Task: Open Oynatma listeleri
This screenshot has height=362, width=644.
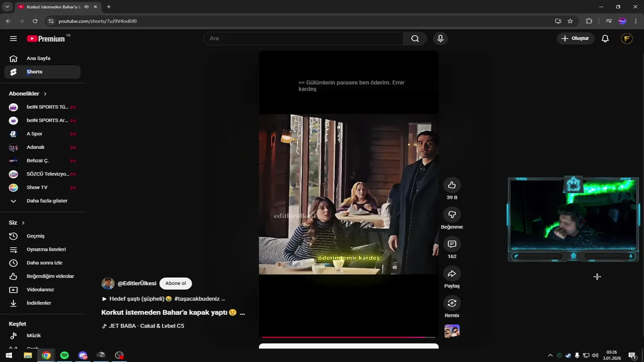Action: pyautogui.click(x=43, y=249)
